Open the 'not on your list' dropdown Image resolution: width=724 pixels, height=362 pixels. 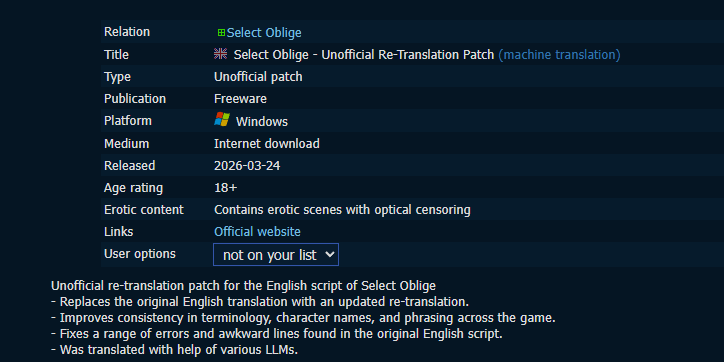(x=276, y=254)
